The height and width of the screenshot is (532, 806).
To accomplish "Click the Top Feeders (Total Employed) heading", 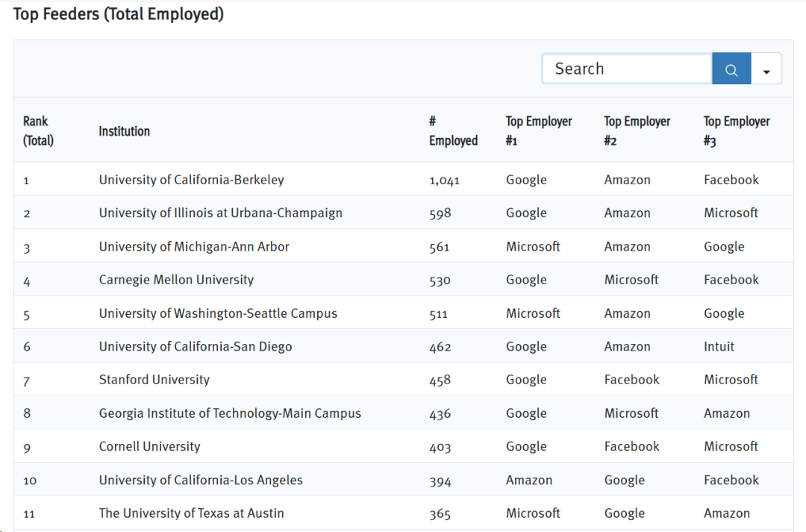I will (x=119, y=14).
